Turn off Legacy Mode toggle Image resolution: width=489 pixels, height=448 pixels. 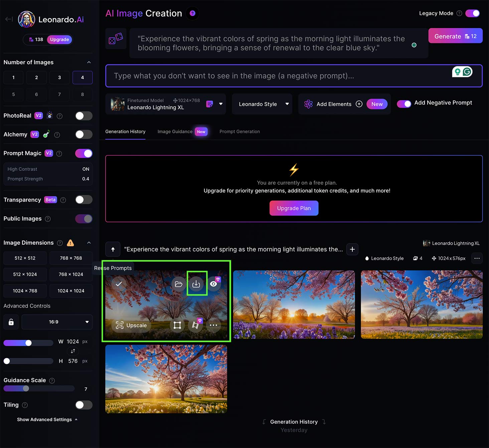tap(473, 13)
